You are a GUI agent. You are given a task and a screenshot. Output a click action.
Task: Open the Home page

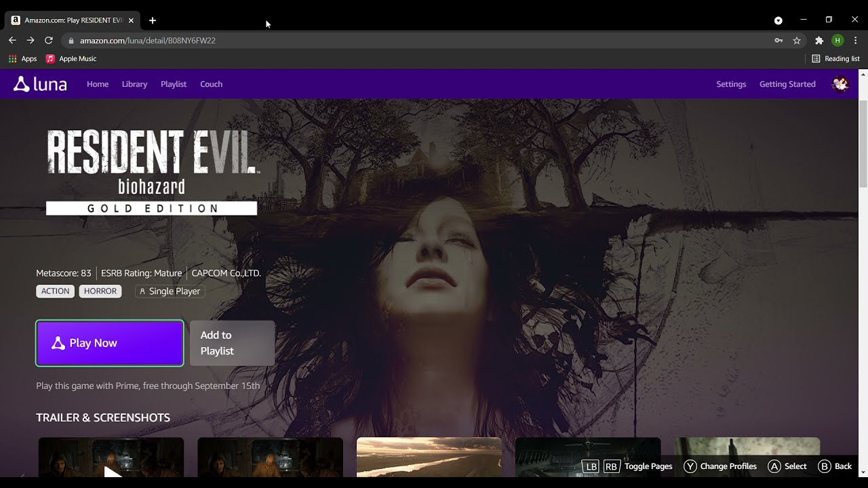(98, 84)
